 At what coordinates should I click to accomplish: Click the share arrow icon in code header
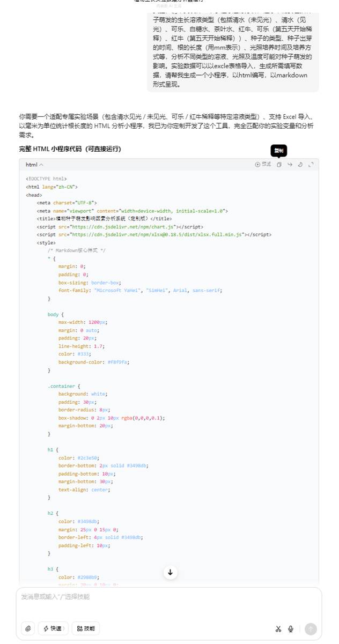click(x=290, y=165)
